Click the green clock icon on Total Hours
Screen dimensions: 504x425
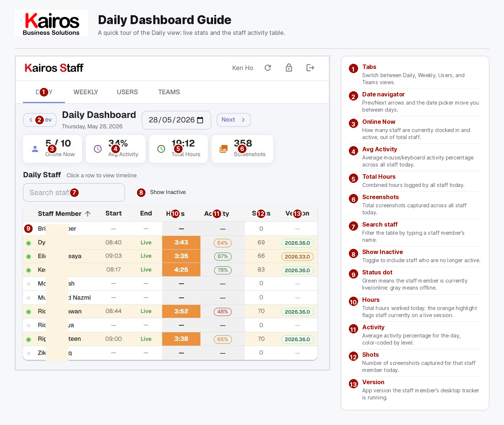pyautogui.click(x=161, y=149)
